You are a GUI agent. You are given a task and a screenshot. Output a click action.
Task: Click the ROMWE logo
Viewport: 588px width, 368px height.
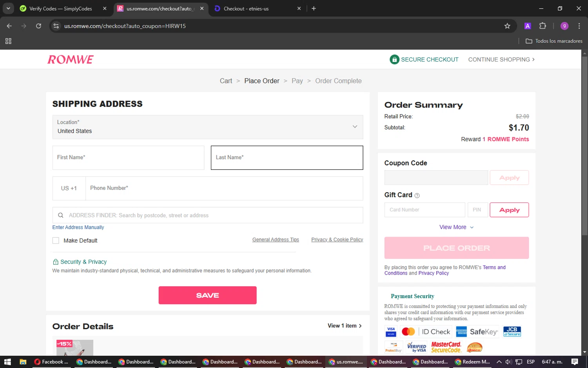(x=71, y=60)
